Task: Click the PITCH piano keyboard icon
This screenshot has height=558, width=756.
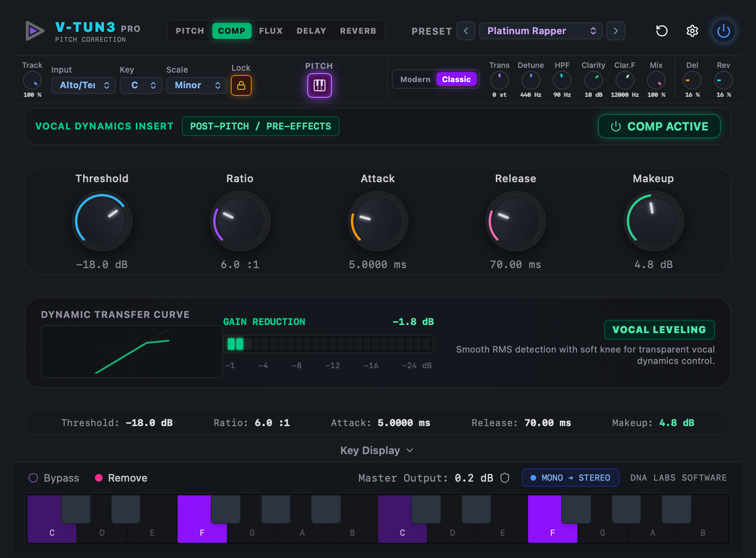Action: [320, 85]
